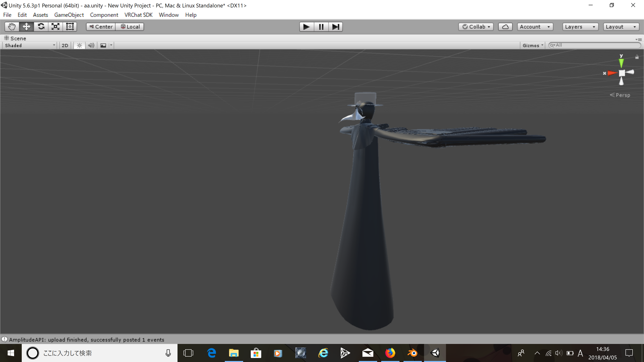Click the white Z axis gizmo cone
The height and width of the screenshot is (362, 644).
coord(629,72)
